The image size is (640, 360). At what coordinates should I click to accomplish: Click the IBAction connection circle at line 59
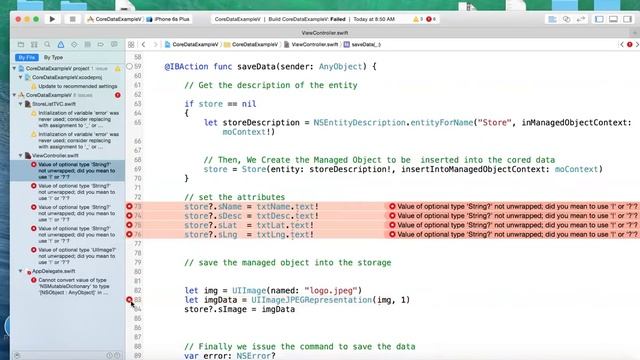pyautogui.click(x=129, y=66)
